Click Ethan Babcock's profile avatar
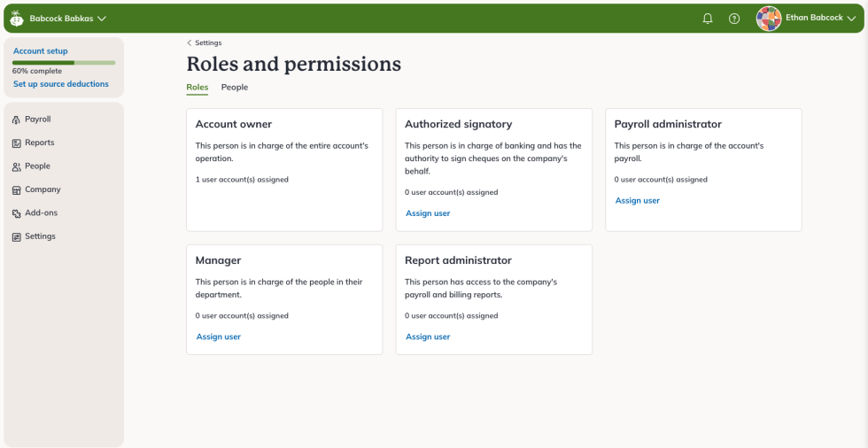 click(x=769, y=19)
